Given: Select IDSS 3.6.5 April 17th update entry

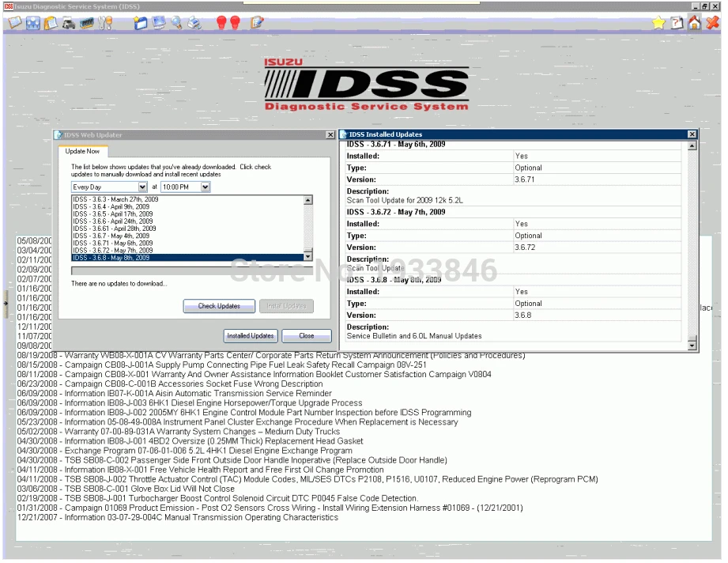Looking at the screenshot, I should (x=111, y=214).
